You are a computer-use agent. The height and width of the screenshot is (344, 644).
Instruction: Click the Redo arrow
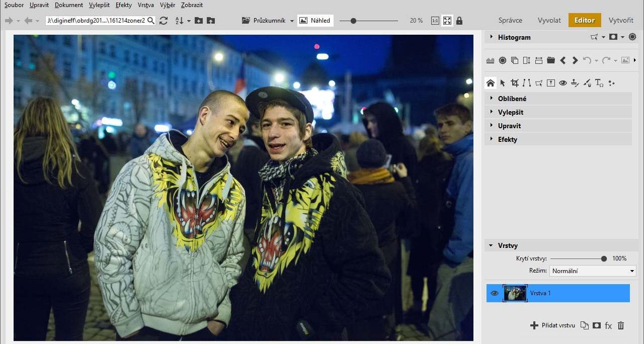(606, 60)
